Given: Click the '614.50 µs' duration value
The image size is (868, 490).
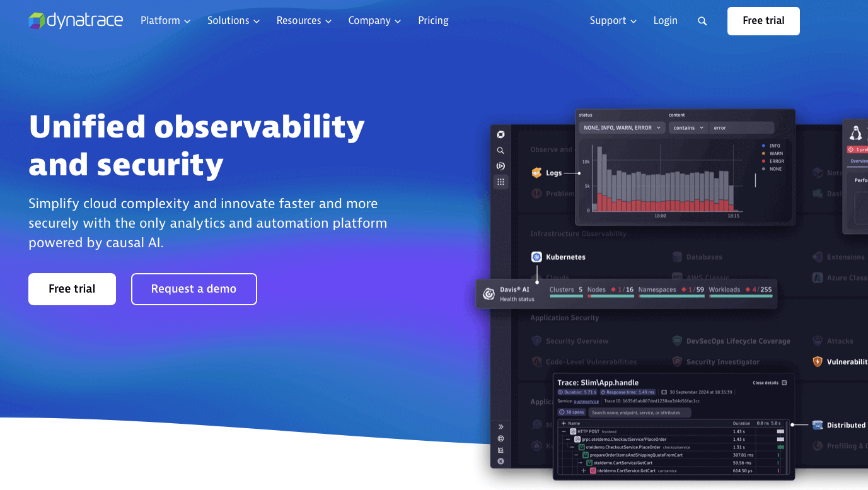Looking at the screenshot, I should pos(743,470).
